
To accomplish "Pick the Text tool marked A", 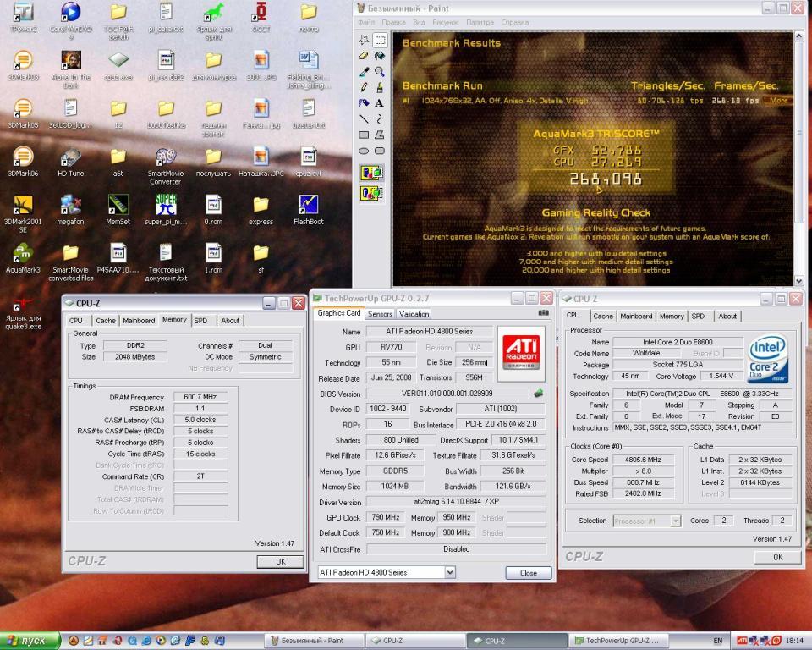I will 380,103.
